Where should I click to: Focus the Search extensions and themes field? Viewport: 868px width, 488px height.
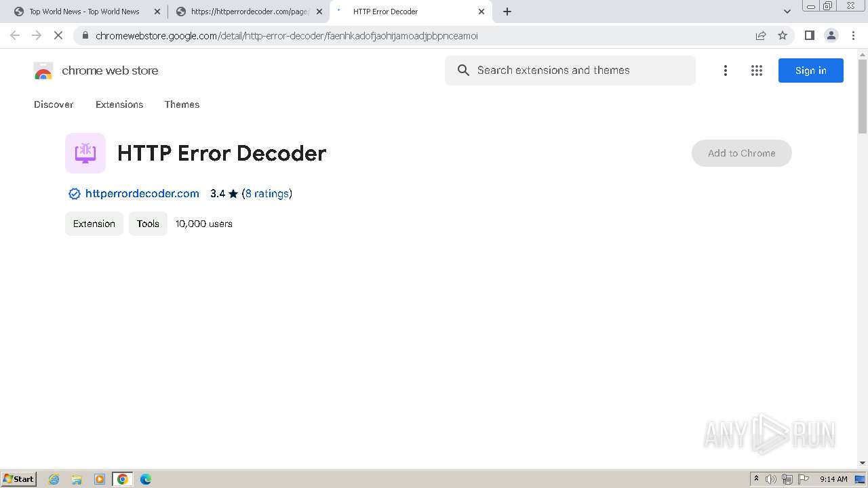point(570,70)
